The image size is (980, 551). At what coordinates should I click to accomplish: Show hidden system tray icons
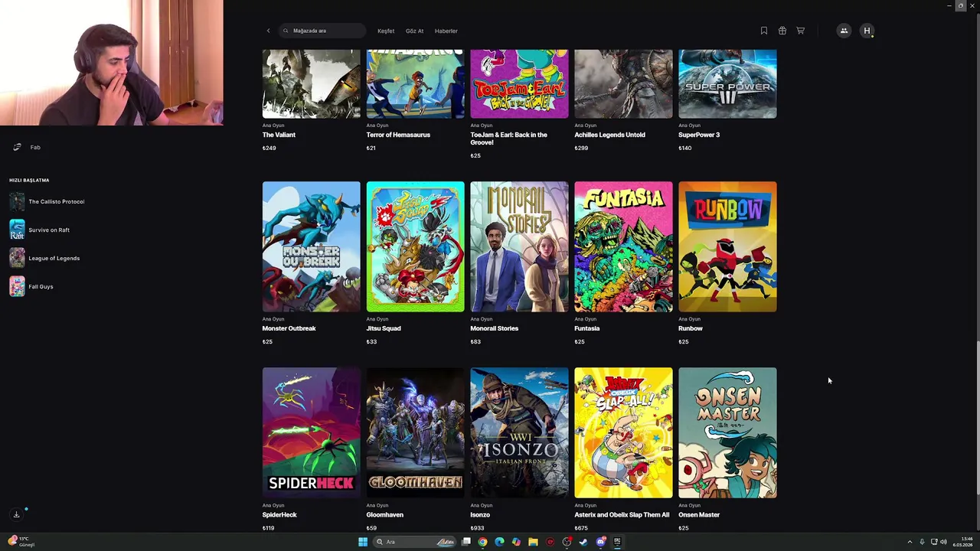[910, 542]
